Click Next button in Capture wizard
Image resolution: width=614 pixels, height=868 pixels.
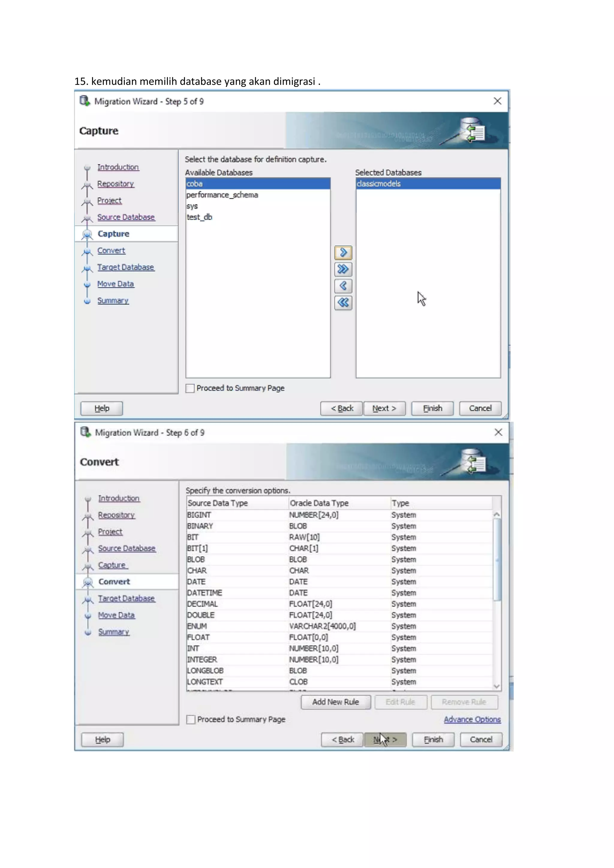pos(385,408)
